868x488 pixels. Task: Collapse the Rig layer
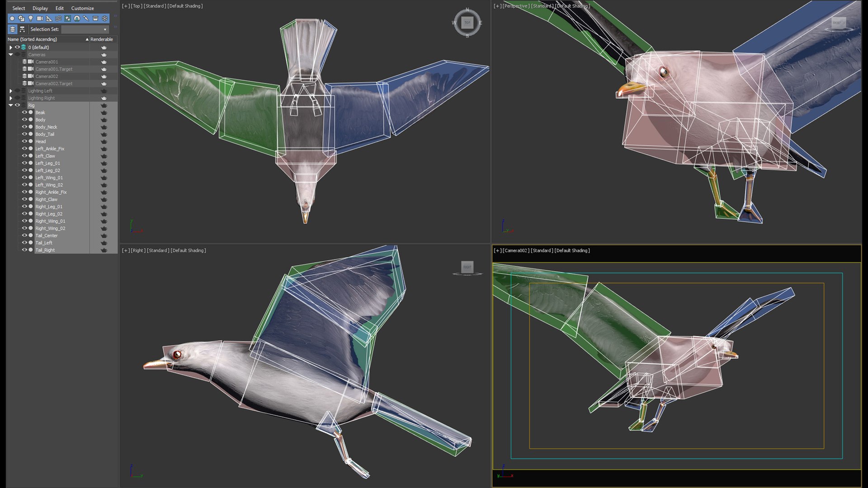point(10,105)
